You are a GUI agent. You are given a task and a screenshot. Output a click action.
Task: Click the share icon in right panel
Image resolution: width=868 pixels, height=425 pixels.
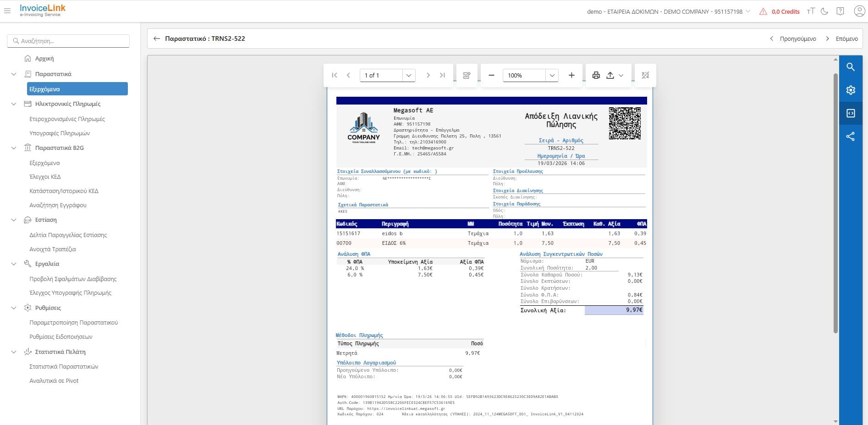click(851, 137)
